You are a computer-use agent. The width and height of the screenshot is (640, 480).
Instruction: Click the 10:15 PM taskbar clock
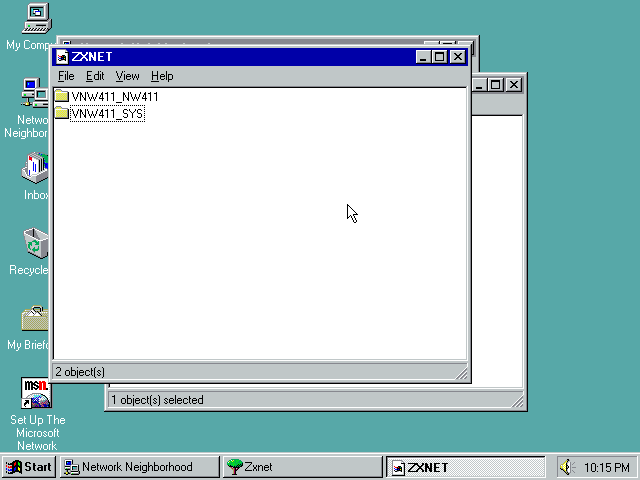(607, 467)
